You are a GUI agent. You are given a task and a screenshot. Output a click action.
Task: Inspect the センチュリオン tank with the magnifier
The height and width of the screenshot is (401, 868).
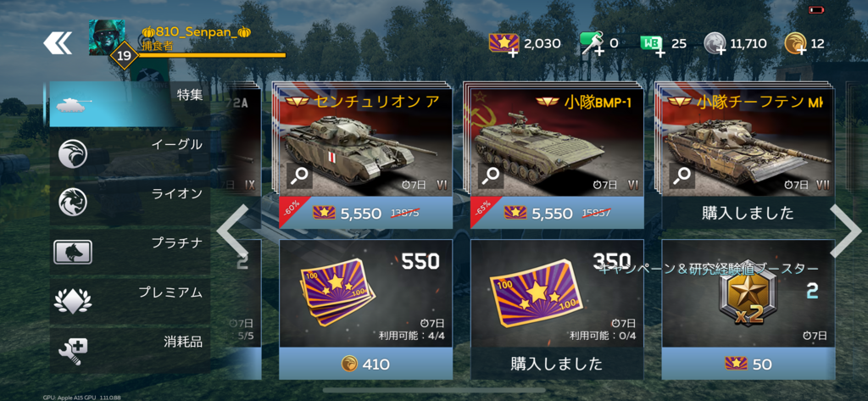(x=299, y=176)
